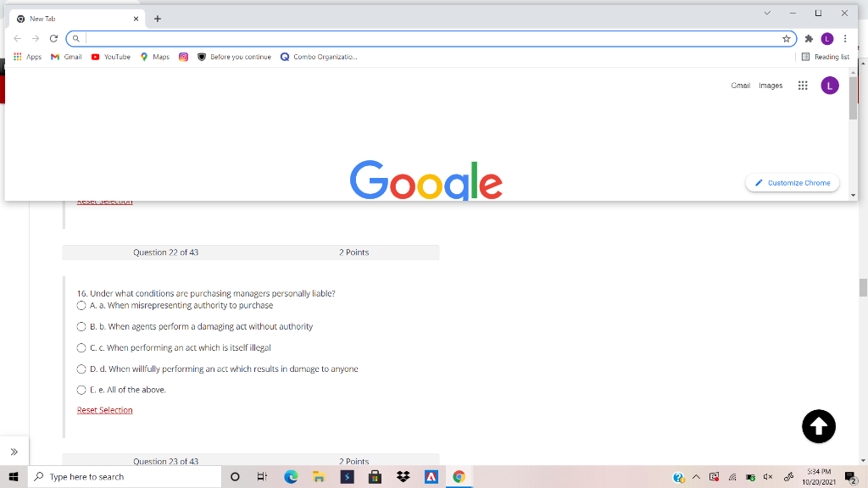Bookmark this page with the star icon
The width and height of the screenshot is (868, 488).
tap(786, 38)
